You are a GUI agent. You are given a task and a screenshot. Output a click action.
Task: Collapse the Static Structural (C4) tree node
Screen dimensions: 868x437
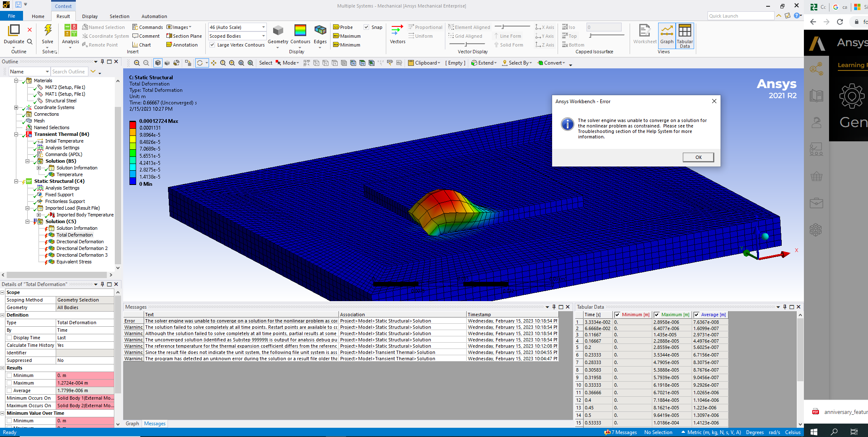click(x=16, y=181)
